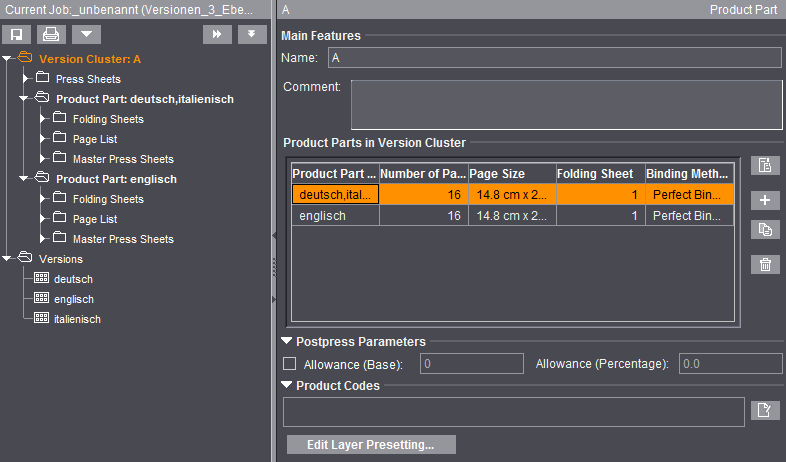Click the edit icon beside Product Codes field

pos(765,409)
